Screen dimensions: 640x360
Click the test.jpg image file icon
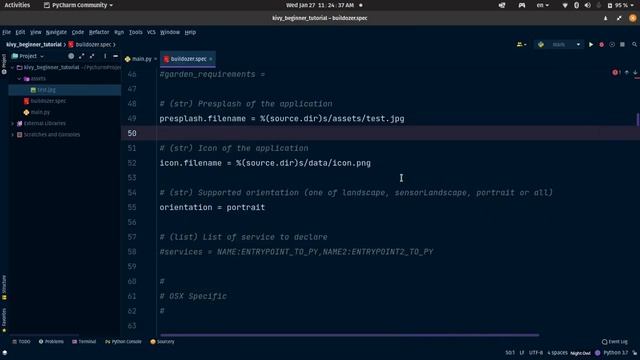point(33,90)
